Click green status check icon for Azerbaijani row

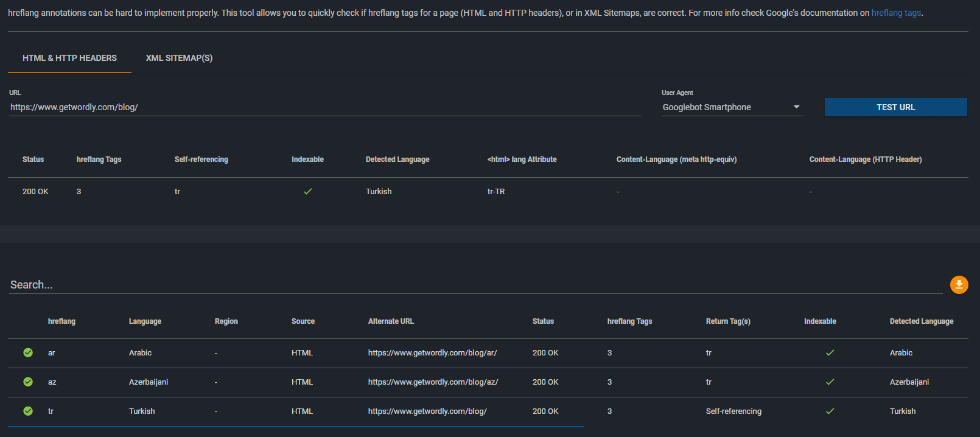click(x=28, y=382)
